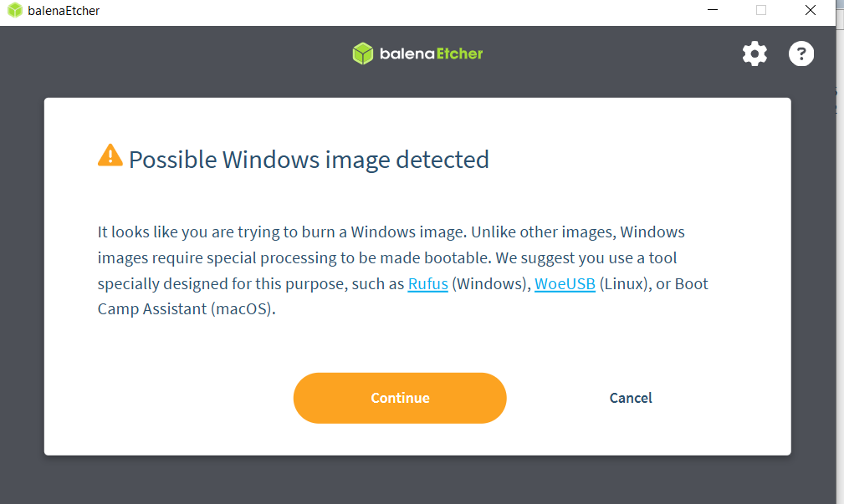Click the "Camp Assistant (macOS)" text

[x=186, y=309]
